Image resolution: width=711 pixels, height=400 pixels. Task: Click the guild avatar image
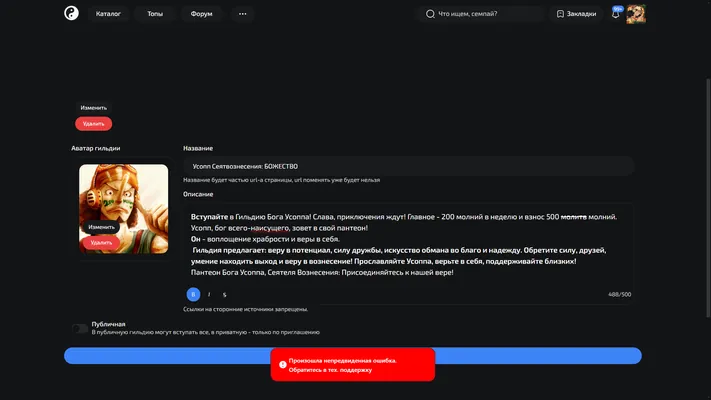(123, 209)
